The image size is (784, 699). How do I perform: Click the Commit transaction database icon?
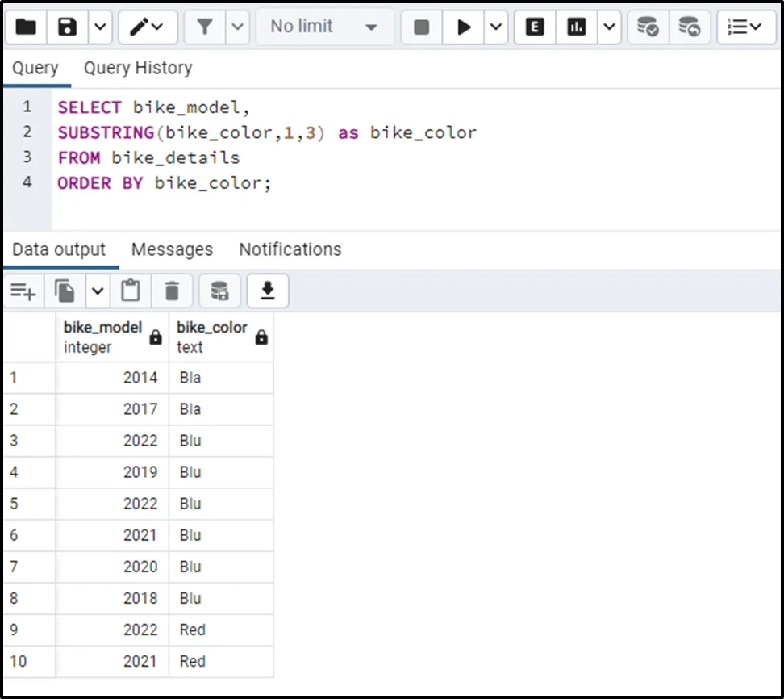(x=647, y=27)
